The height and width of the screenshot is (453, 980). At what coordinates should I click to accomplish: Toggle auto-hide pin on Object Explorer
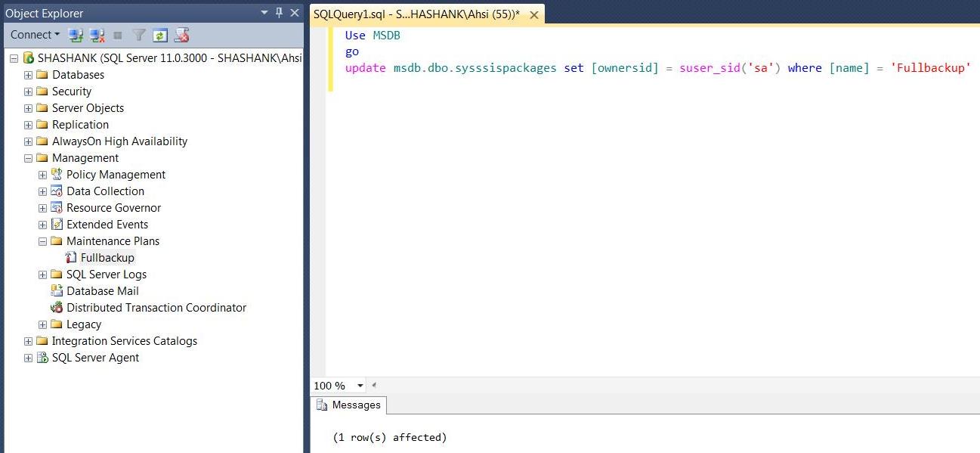point(279,13)
